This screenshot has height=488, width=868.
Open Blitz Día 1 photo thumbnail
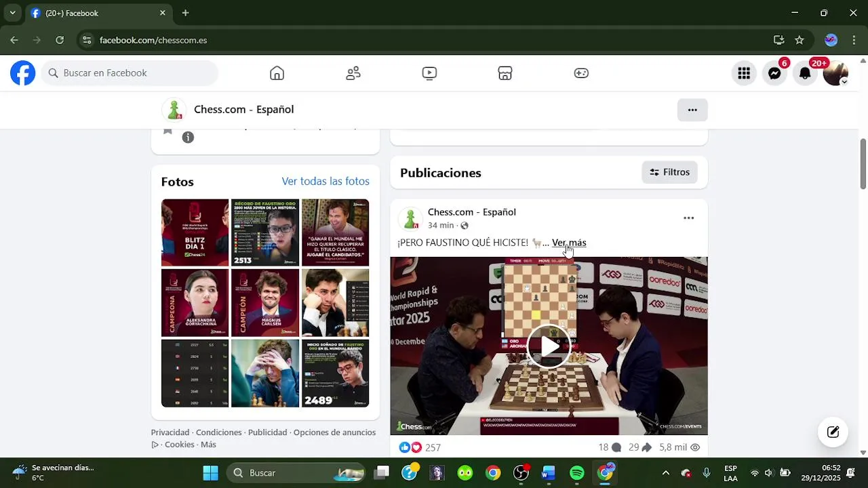click(x=195, y=232)
